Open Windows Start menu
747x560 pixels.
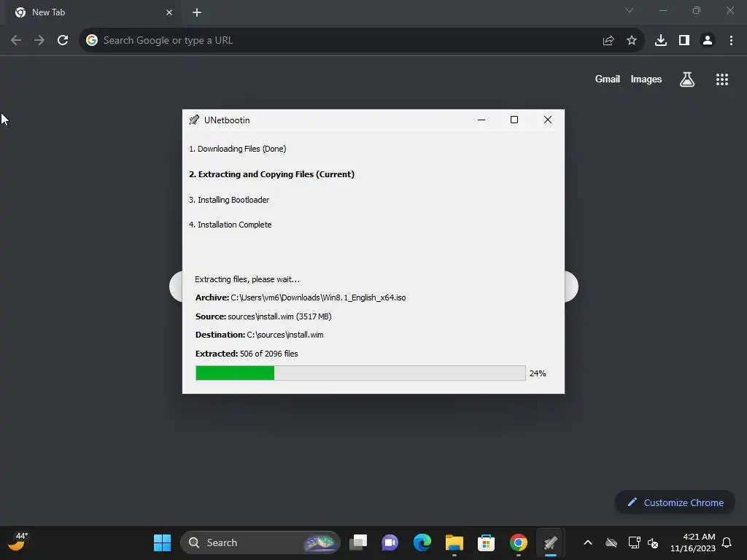tap(162, 542)
